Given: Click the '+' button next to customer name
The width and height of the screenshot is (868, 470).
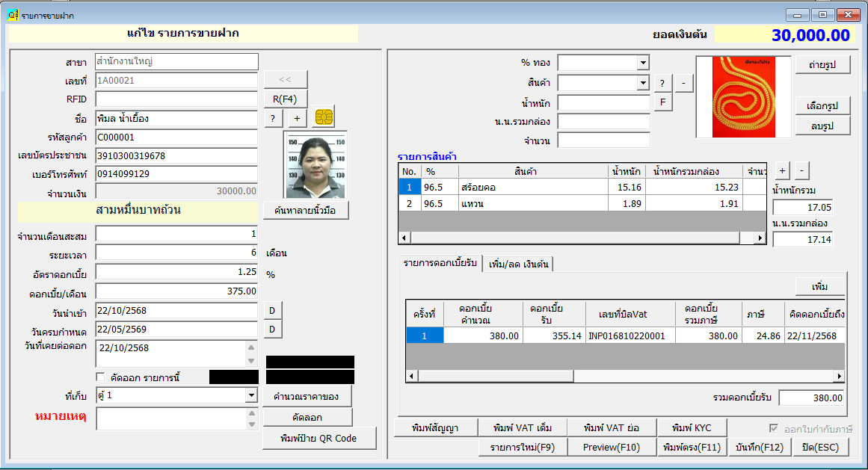Looking at the screenshot, I should coord(296,118).
